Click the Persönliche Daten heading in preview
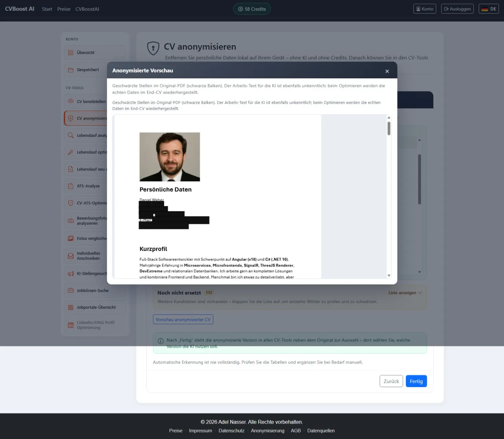This screenshot has height=439, width=504. [166, 189]
